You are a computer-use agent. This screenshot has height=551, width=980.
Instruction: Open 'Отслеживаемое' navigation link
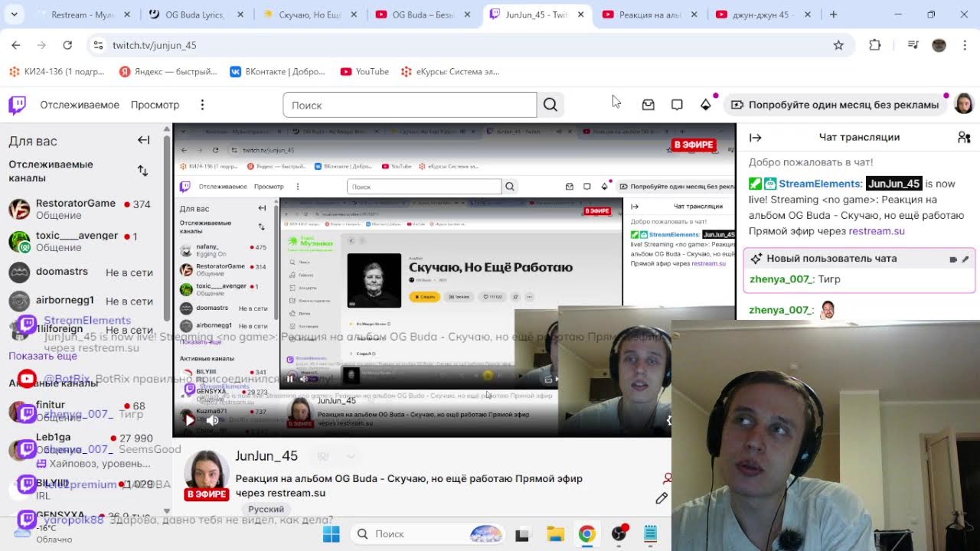[80, 105]
